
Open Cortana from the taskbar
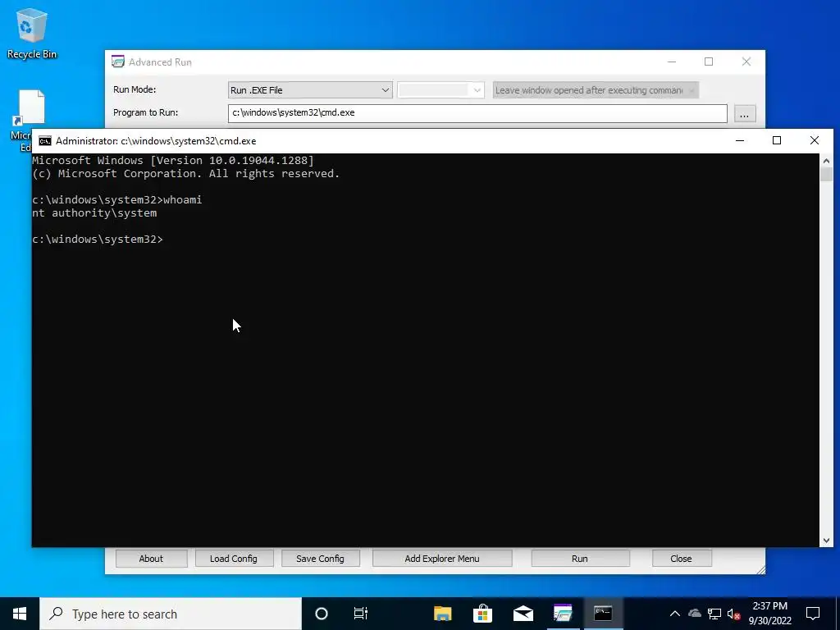(322, 614)
